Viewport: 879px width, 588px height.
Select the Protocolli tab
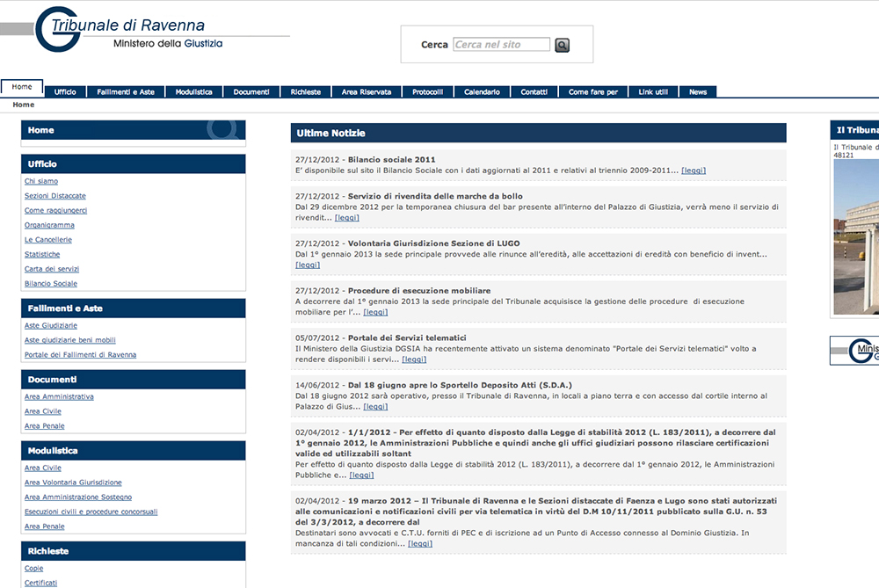(428, 92)
